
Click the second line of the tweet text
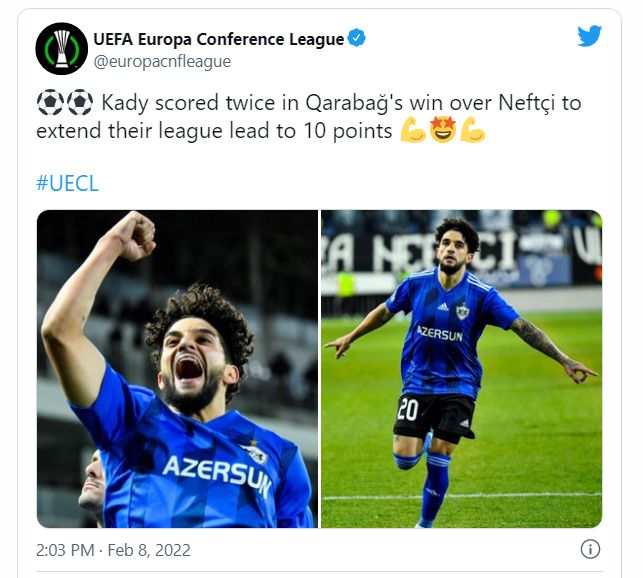click(214, 131)
